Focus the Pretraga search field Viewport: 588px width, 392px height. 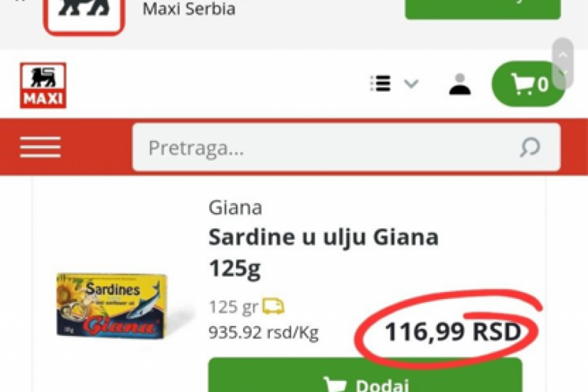(346, 148)
